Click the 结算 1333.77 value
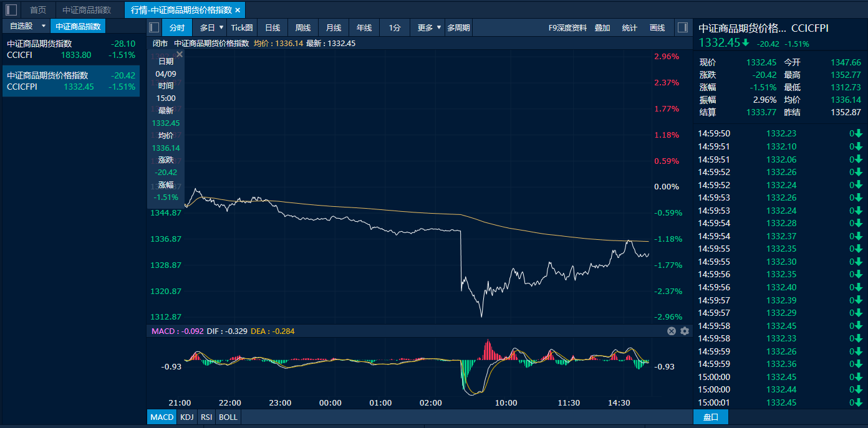868x428 pixels. (x=761, y=112)
